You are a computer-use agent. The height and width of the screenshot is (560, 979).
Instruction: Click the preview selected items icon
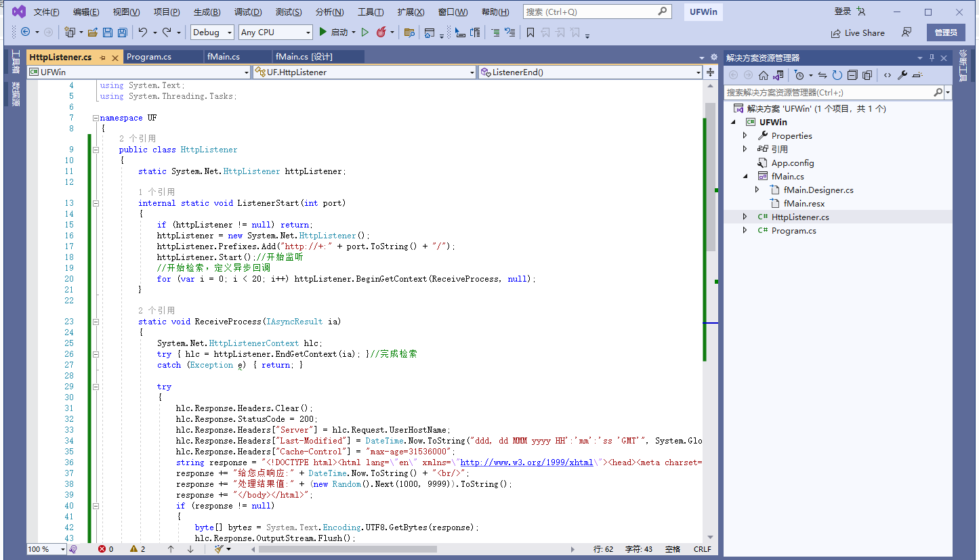917,75
